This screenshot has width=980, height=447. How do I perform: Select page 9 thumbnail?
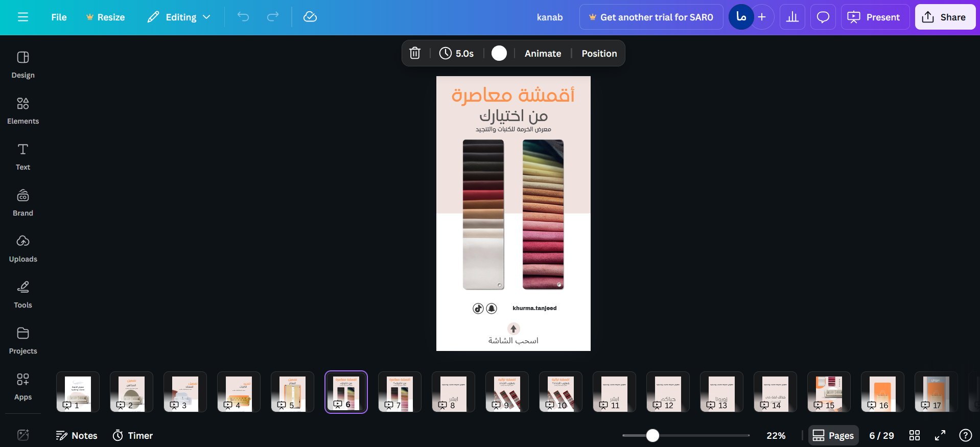507,392
